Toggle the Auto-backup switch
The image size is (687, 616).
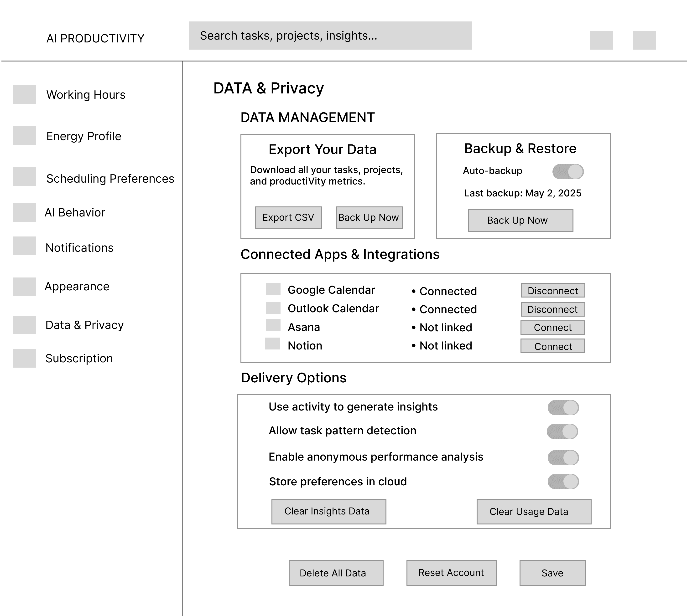tap(568, 172)
